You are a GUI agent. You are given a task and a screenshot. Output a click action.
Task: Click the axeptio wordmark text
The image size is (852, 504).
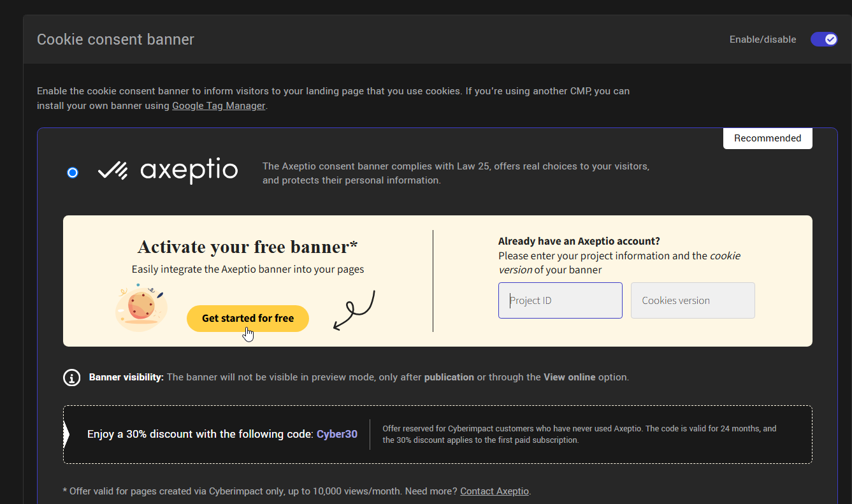tap(189, 171)
